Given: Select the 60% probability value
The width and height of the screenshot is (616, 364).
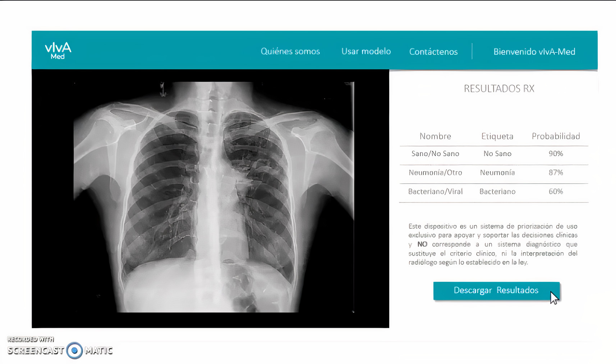Looking at the screenshot, I should point(556,192).
